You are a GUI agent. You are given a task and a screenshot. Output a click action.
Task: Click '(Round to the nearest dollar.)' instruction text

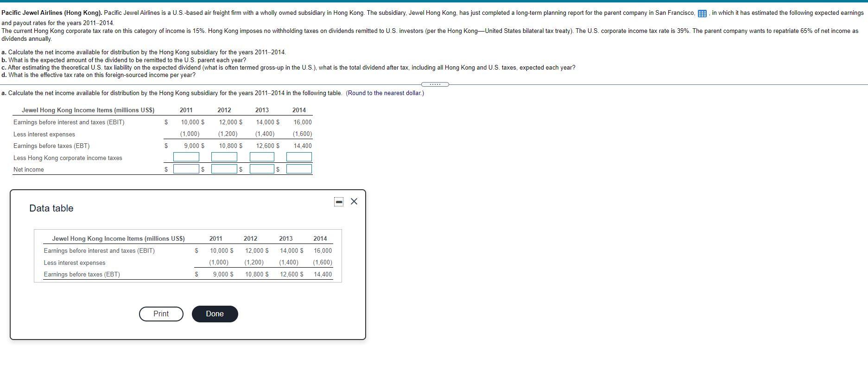click(x=385, y=93)
